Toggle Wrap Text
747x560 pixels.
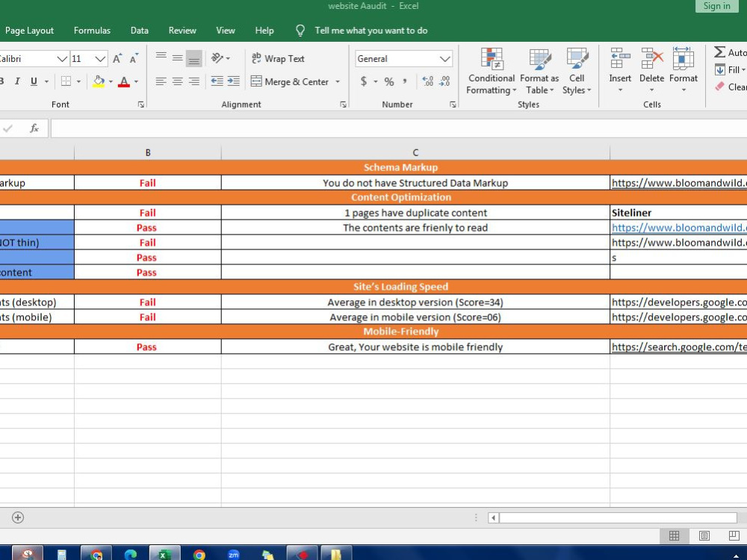pos(278,58)
